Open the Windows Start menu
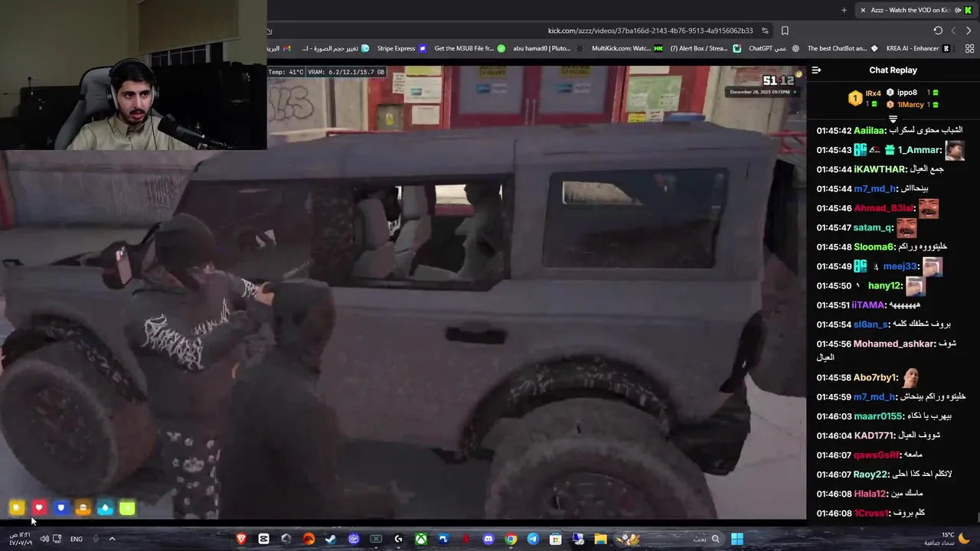Image resolution: width=980 pixels, height=551 pixels. (x=737, y=539)
